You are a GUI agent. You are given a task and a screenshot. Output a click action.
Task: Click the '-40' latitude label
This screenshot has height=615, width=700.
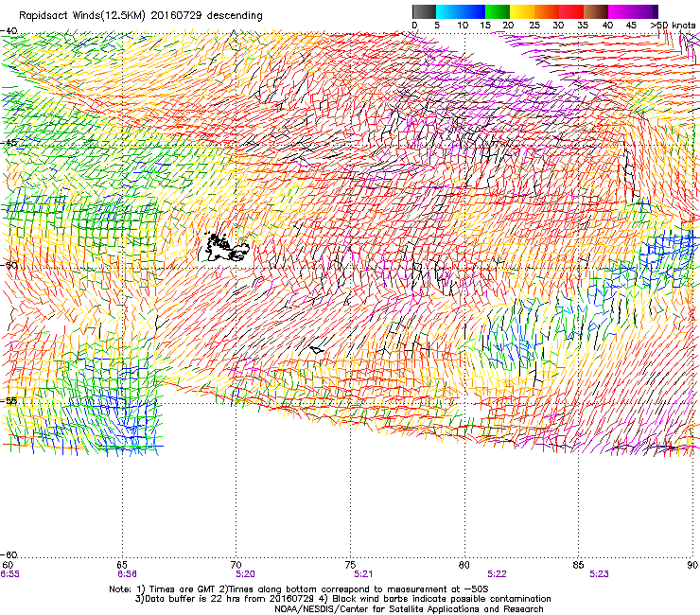coord(9,31)
